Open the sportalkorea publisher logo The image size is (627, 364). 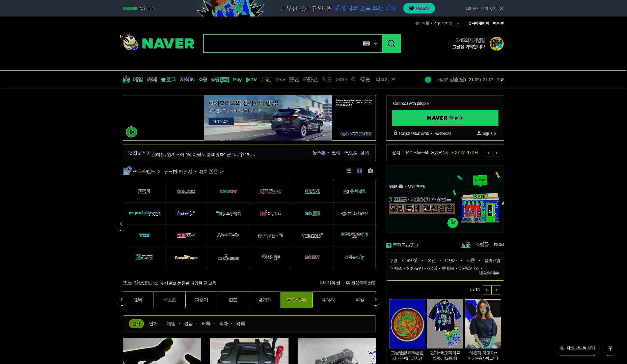click(144, 213)
